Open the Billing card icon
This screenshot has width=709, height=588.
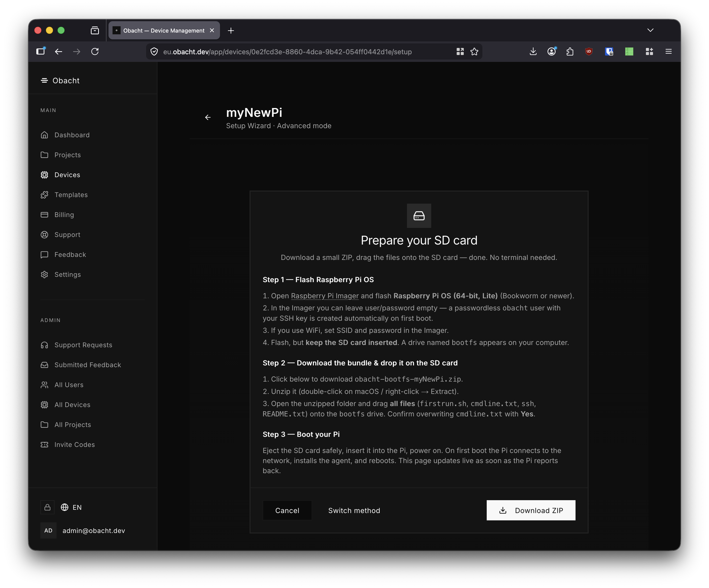44,215
